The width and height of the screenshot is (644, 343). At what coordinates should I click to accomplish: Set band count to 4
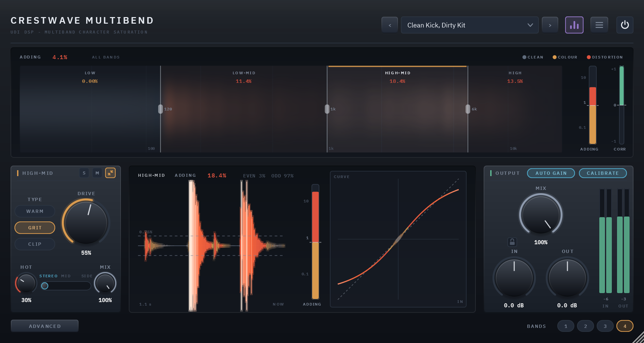pos(625,326)
